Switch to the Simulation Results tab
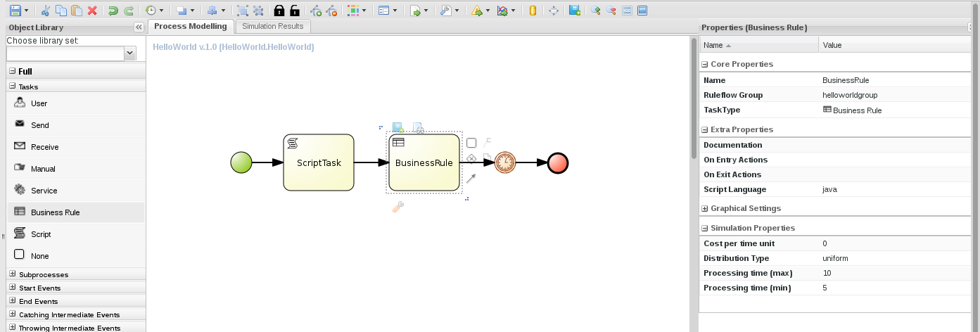Screen dimensions: 980x332 pyautogui.click(x=272, y=26)
